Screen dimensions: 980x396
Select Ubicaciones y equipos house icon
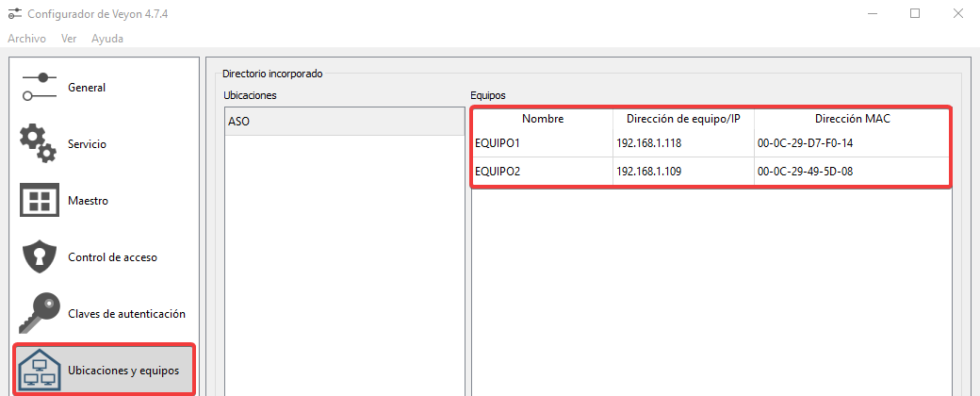click(x=40, y=370)
